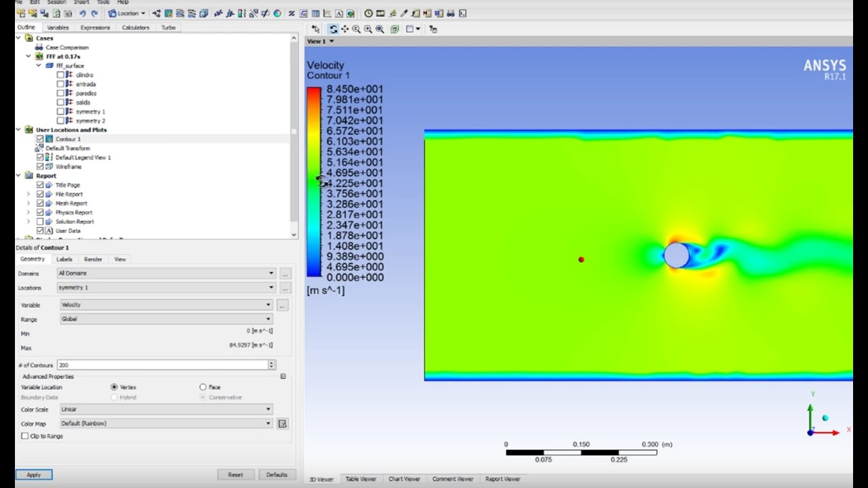Enable the Solution Report checkbox
This screenshot has width=868, height=488.
click(x=40, y=222)
